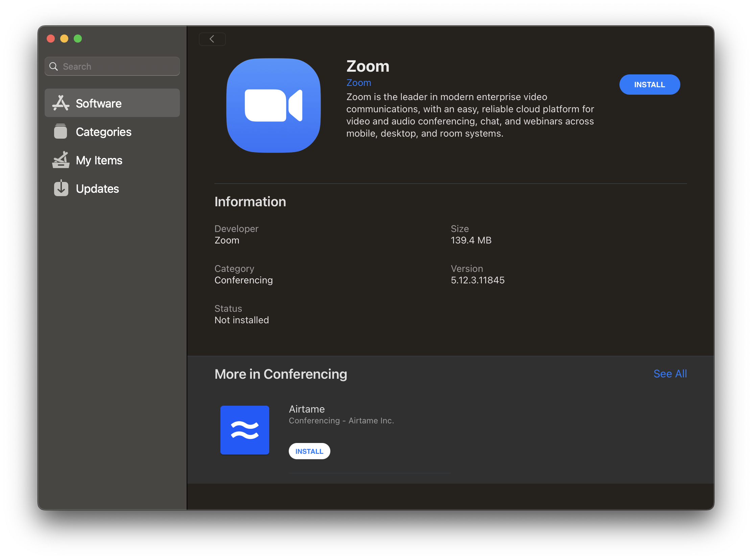Open See All conferencing apps
This screenshot has width=752, height=560.
[x=669, y=374]
